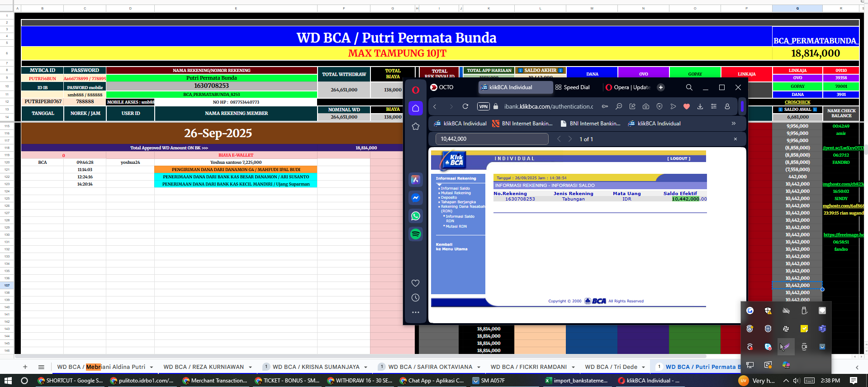The image size is (868, 387).
Task: Open FICKRI RAMDANI sheet tab dropdown
Action: pos(573,367)
